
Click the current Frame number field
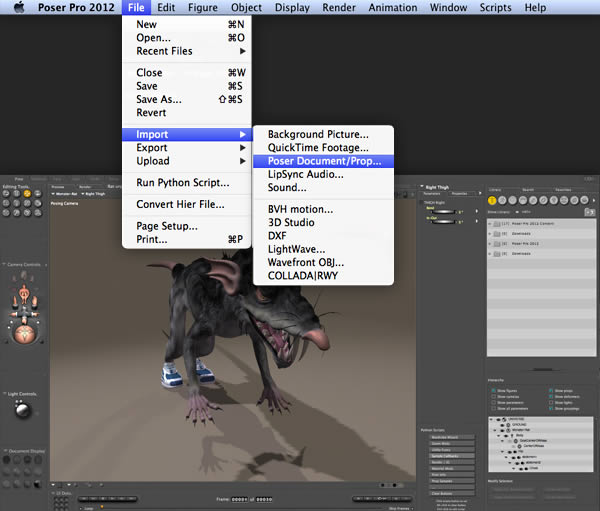(240, 500)
